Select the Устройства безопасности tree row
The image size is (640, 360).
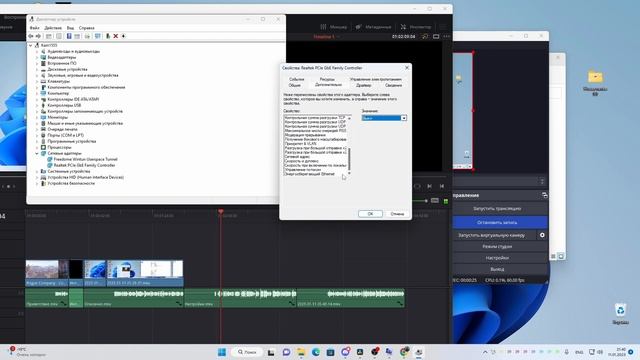click(x=71, y=183)
